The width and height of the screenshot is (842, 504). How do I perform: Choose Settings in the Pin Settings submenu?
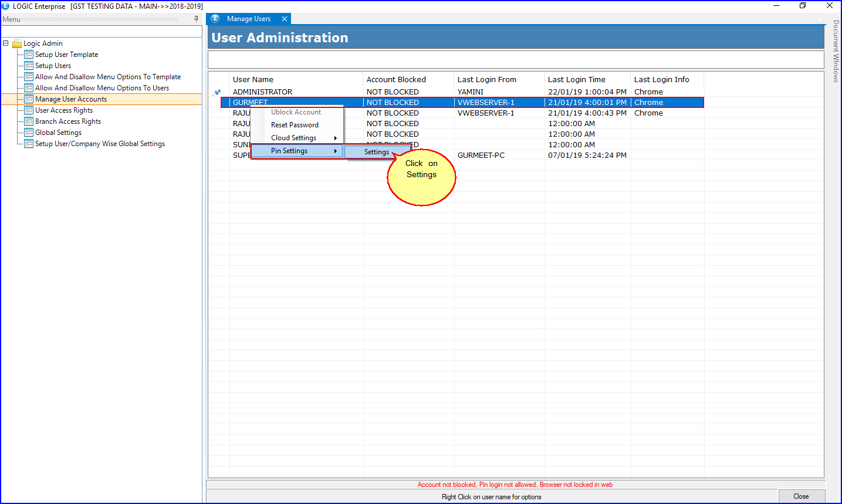click(376, 152)
